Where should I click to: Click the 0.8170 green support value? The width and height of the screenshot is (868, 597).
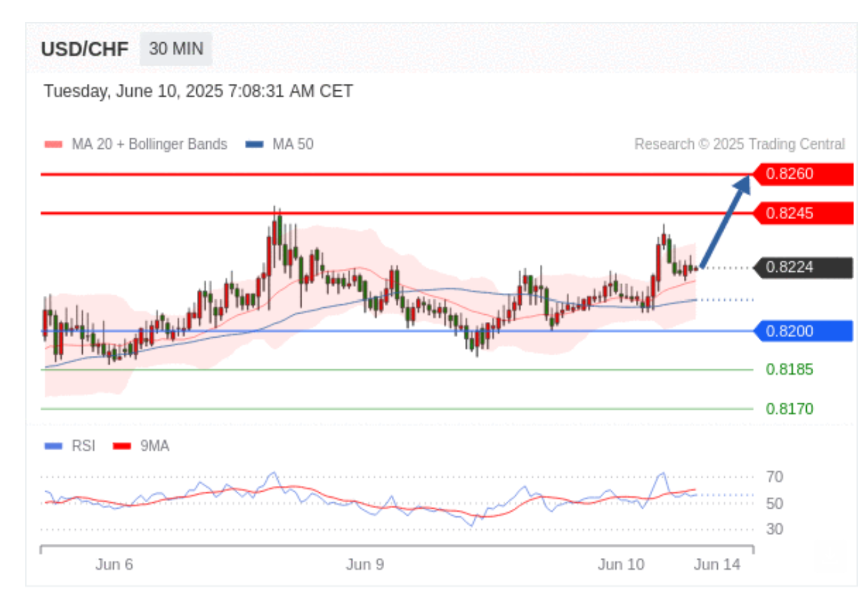pyautogui.click(x=790, y=409)
